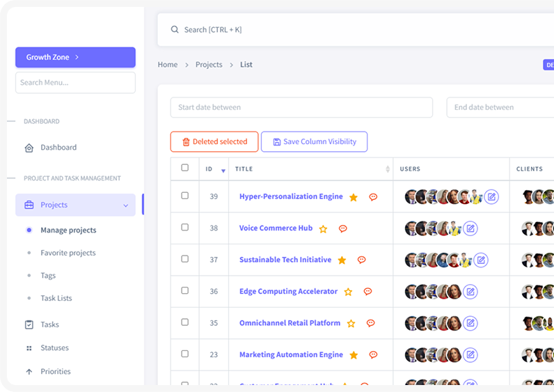Click edit users icon in row 39

click(x=491, y=197)
